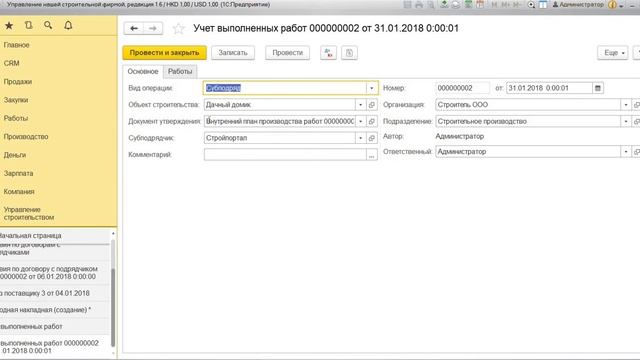Click the info icon in title bar

click(x=612, y=5)
